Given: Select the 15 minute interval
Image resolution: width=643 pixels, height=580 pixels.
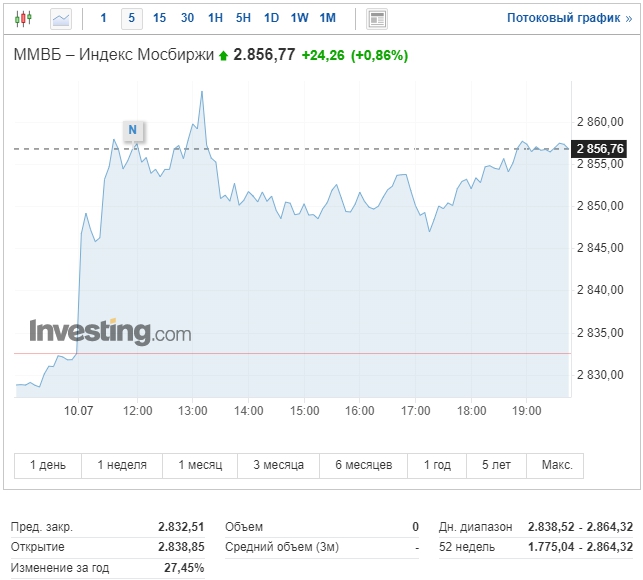Looking at the screenshot, I should (159, 18).
